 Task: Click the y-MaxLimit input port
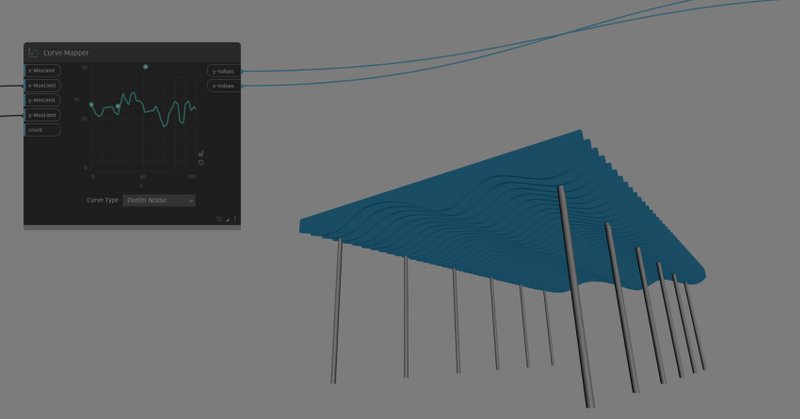pyautogui.click(x=42, y=115)
